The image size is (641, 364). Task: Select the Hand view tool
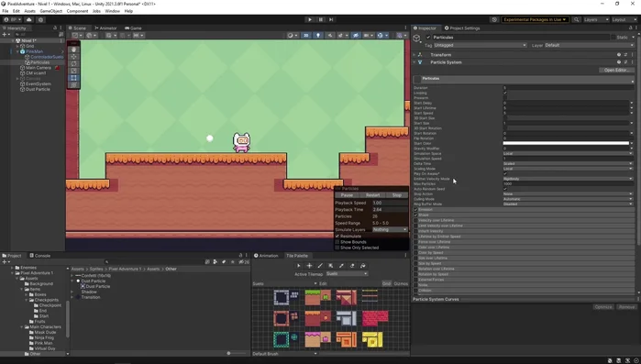coord(73,50)
